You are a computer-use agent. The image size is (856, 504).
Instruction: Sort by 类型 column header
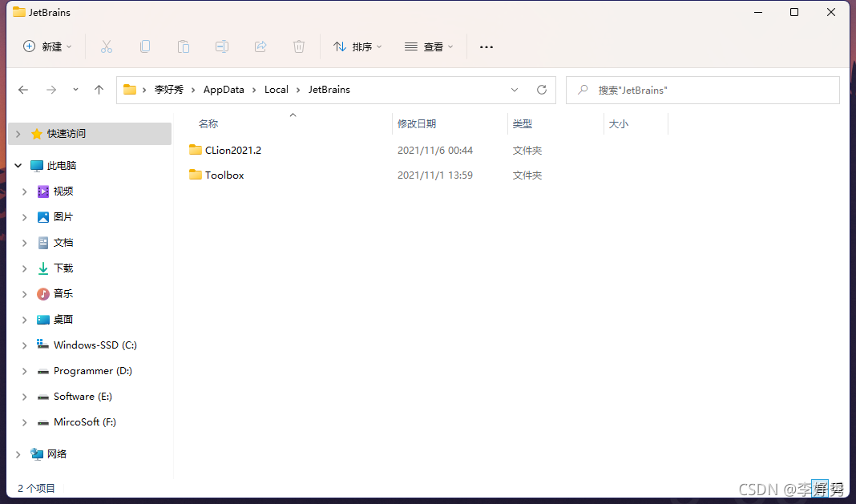coord(523,124)
